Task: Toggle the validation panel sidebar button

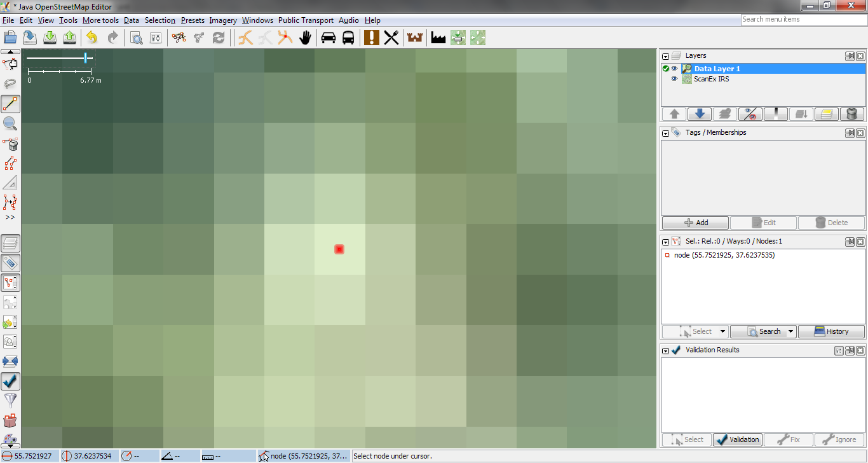Action: [x=11, y=382]
